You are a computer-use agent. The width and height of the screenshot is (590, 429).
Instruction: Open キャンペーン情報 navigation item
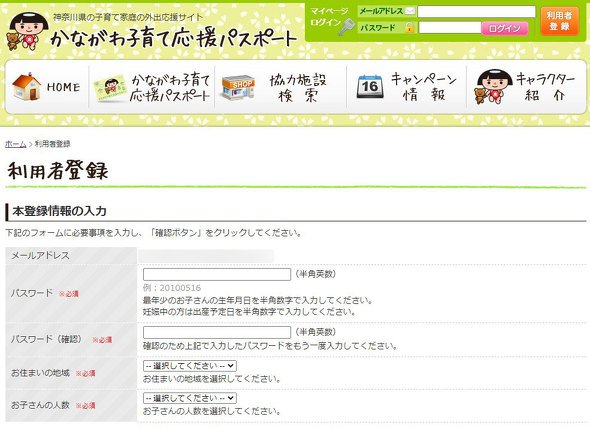[406, 87]
